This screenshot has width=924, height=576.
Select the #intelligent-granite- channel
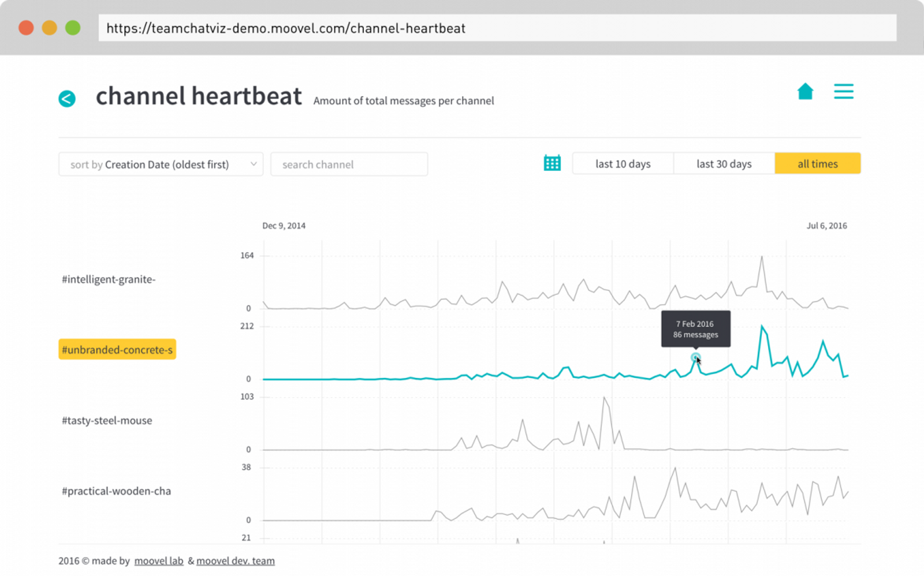pos(109,279)
